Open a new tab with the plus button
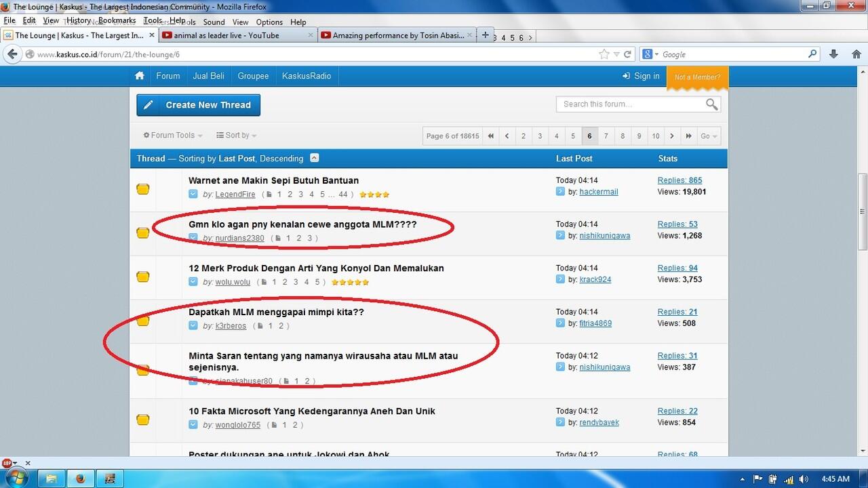Viewport: 868px width, 488px height. pyautogui.click(x=485, y=35)
